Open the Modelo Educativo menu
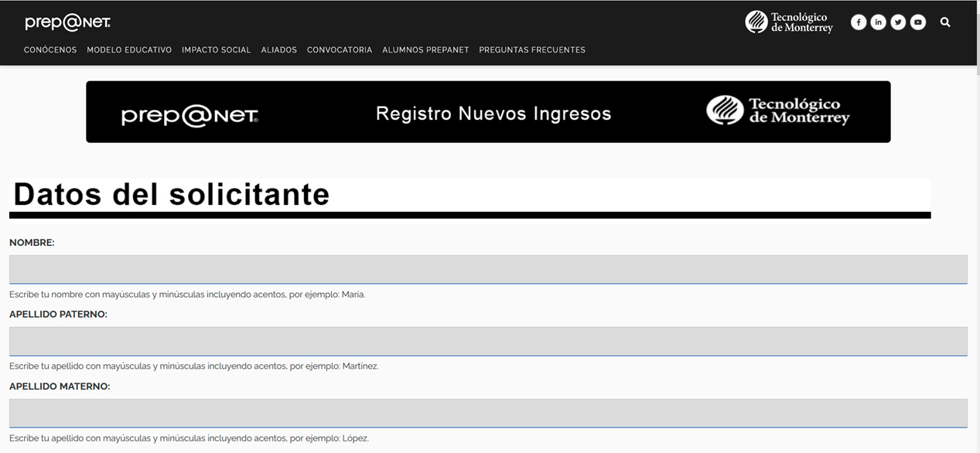 pos(129,50)
